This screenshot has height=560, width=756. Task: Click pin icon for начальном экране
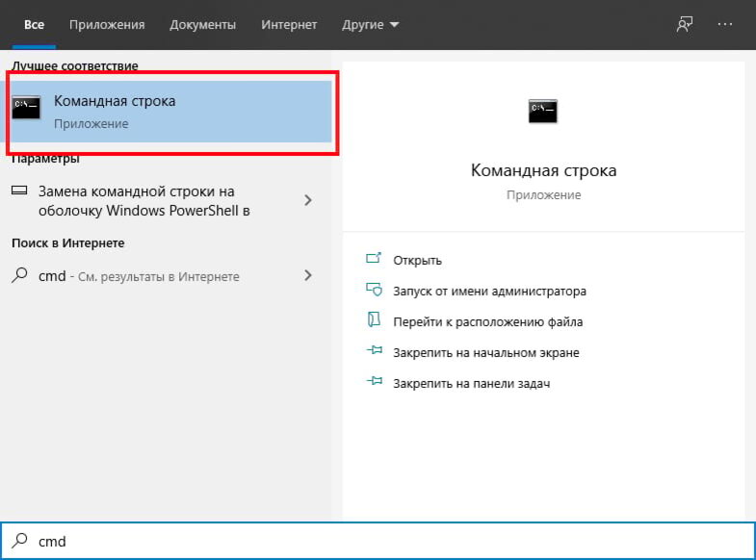pyautogui.click(x=375, y=350)
